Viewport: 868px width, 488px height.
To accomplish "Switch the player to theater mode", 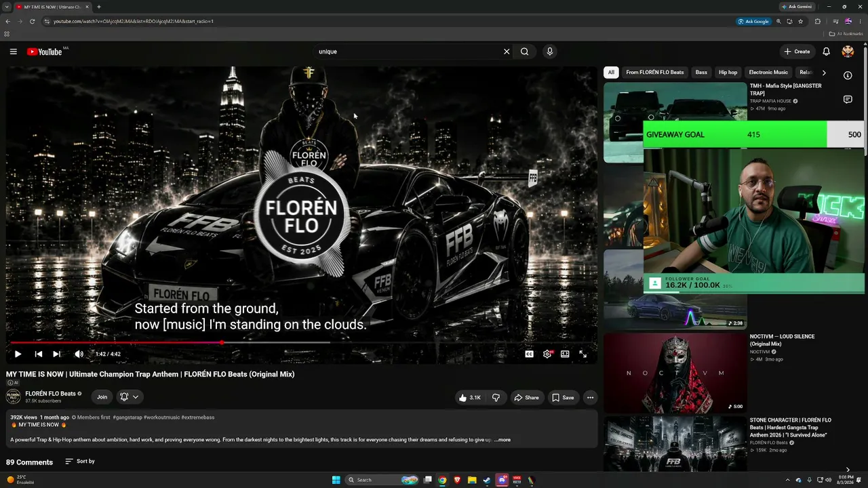I will click(565, 354).
